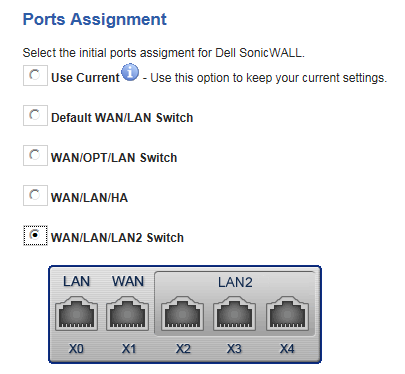The height and width of the screenshot is (374, 405).
Task: Click the info icon beside Use Current
Action: [130, 72]
